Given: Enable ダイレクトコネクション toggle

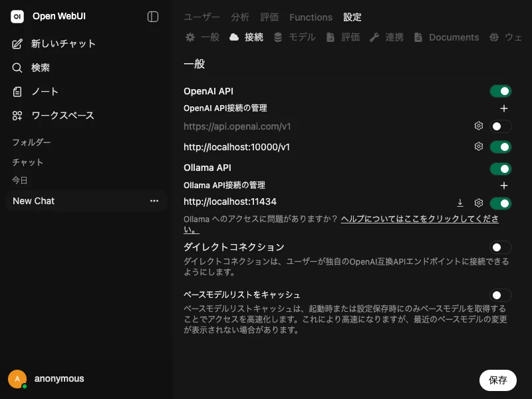Looking at the screenshot, I should click(x=501, y=247).
